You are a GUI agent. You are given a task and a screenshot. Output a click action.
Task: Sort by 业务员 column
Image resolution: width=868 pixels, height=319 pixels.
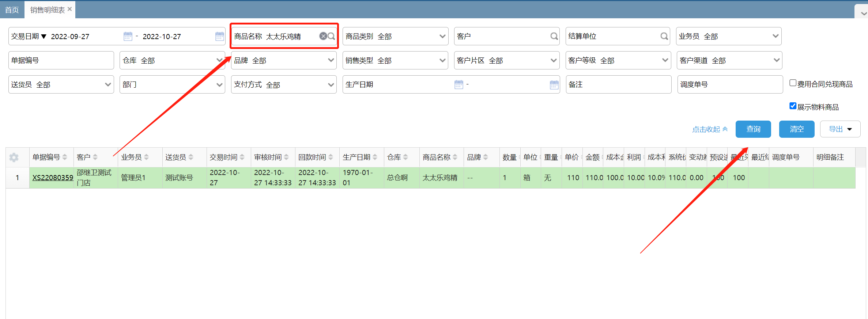pos(146,157)
